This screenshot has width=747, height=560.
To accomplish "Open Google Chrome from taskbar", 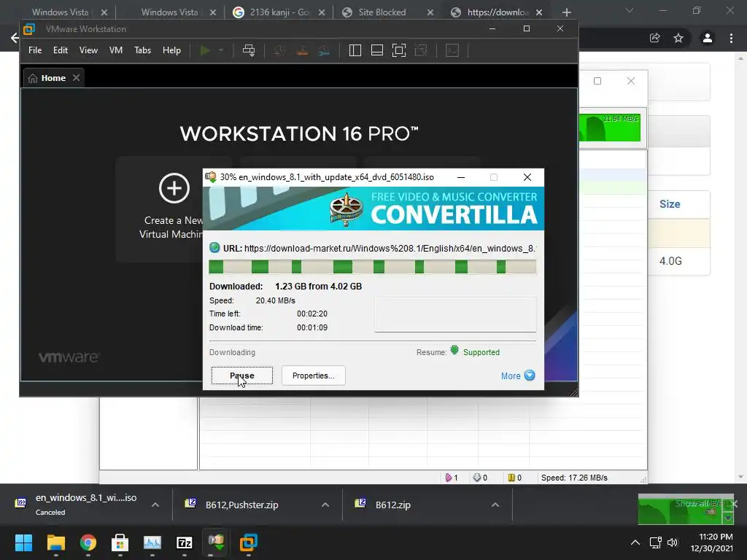I will pos(88,542).
